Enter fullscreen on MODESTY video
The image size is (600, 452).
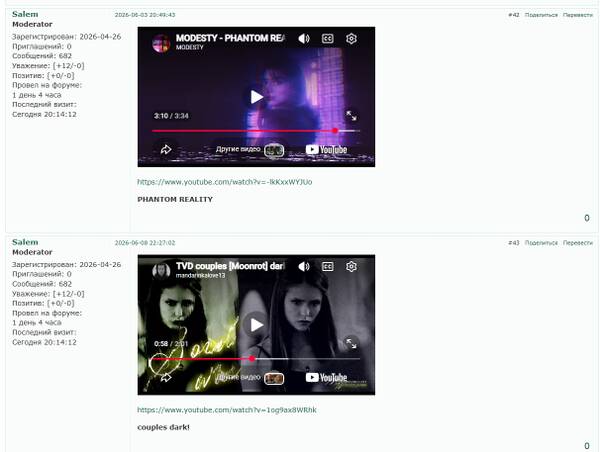pyautogui.click(x=351, y=116)
